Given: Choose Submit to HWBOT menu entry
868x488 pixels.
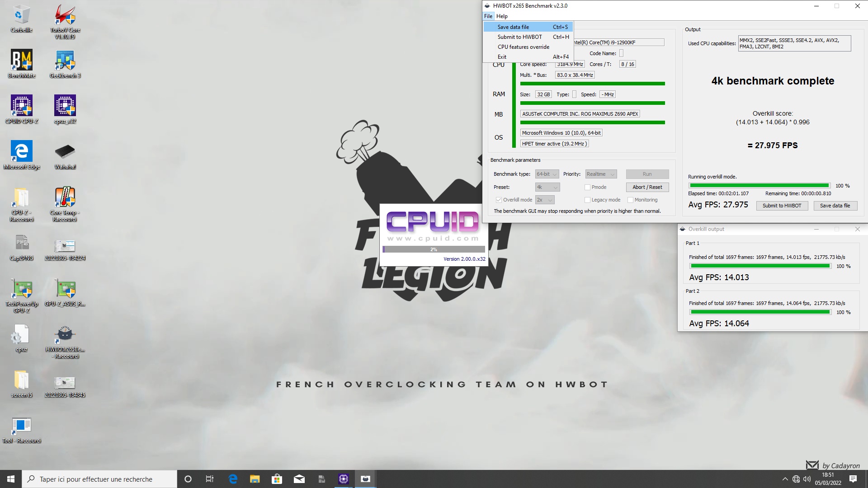Looking at the screenshot, I should click(x=528, y=37).
